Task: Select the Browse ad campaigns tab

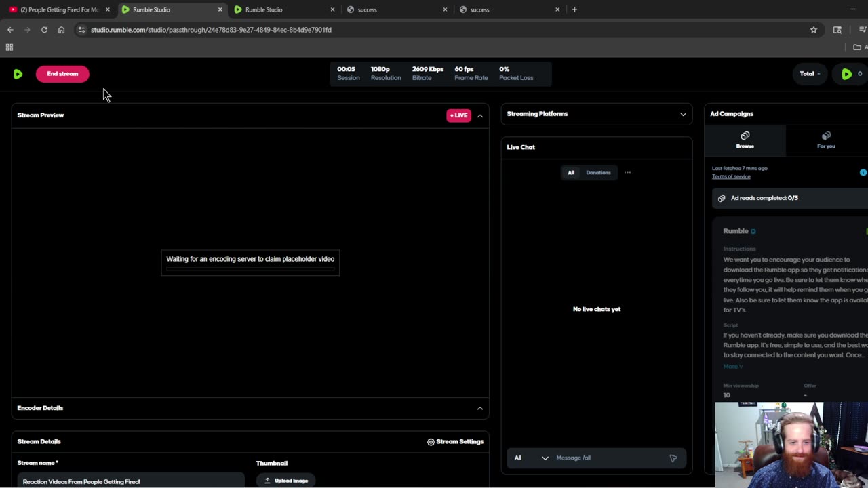Action: (745, 140)
